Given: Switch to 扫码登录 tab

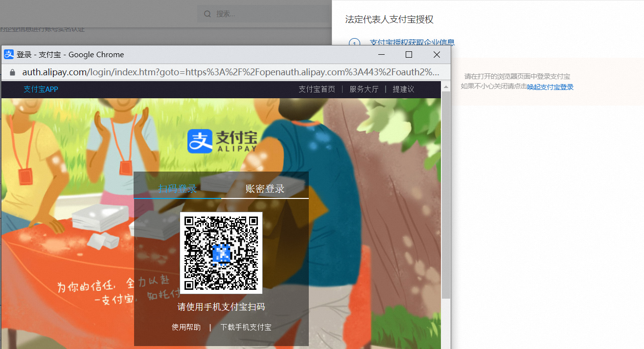Looking at the screenshot, I should (178, 189).
